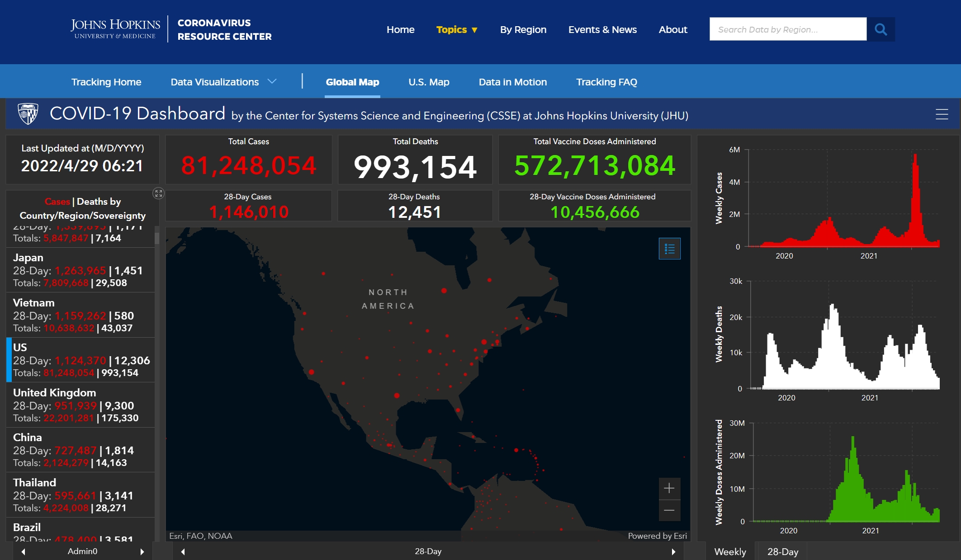The height and width of the screenshot is (560, 961).
Task: Click previous arrow beside Admin0
Action: click(x=24, y=551)
